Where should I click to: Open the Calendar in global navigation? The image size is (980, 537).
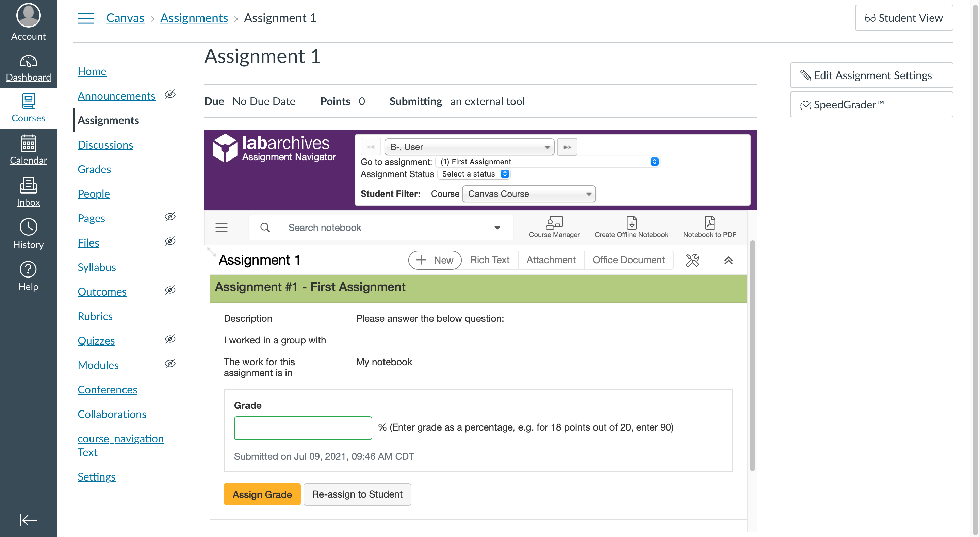click(28, 150)
